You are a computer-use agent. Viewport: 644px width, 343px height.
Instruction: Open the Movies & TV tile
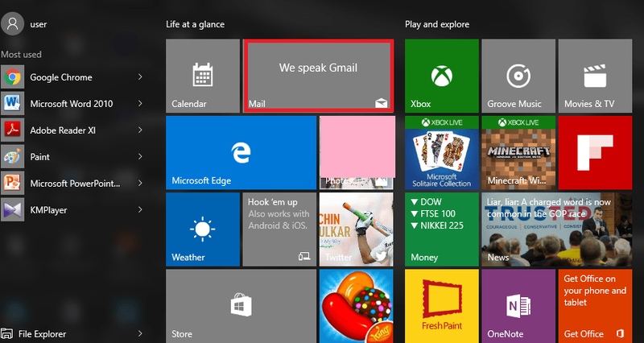(x=595, y=76)
